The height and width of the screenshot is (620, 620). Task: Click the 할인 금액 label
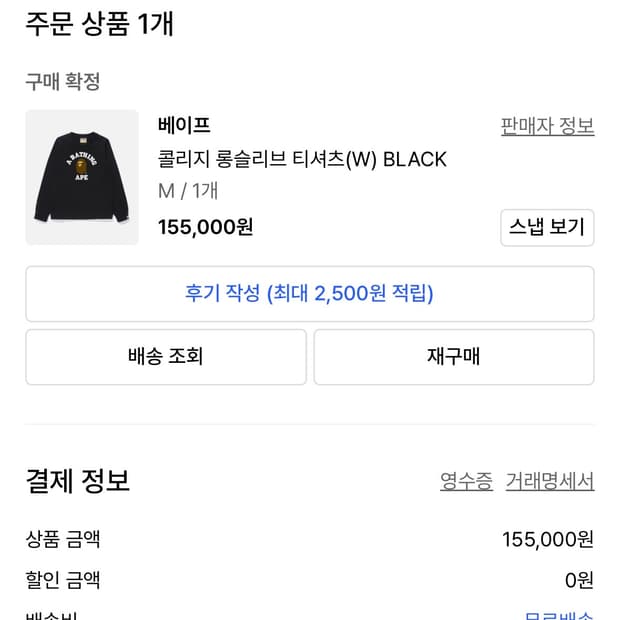(x=63, y=580)
